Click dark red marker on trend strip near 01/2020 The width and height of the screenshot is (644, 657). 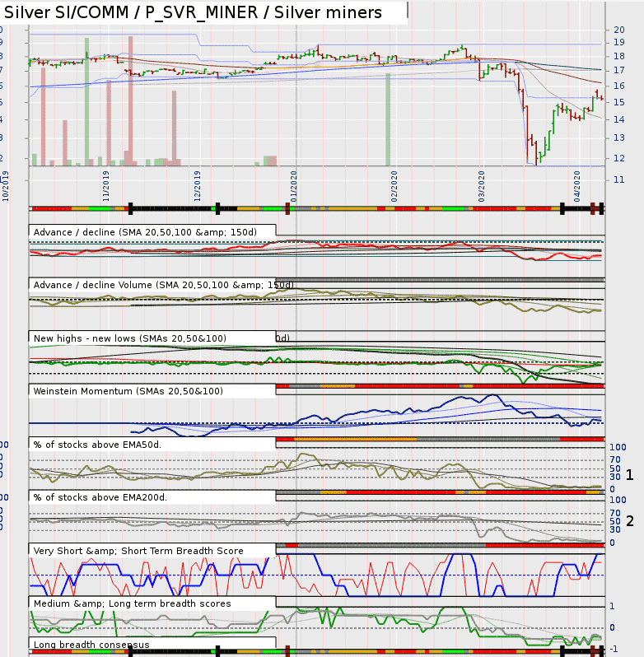(287, 208)
